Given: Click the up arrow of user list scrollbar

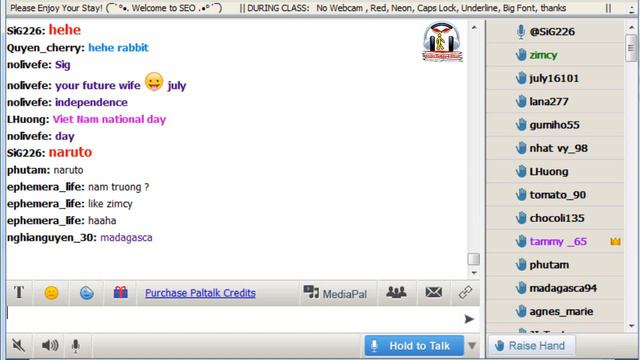Looking at the screenshot, I should 632,27.
